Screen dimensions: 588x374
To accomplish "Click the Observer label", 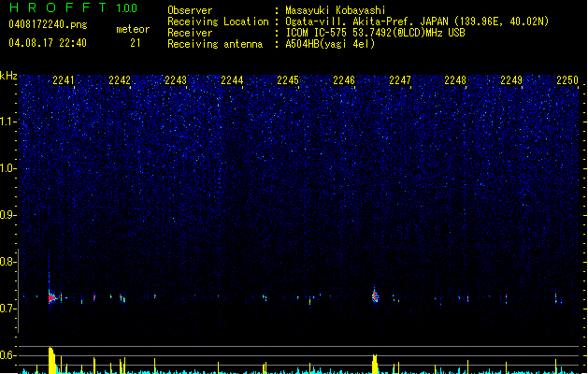I will 190,10.
